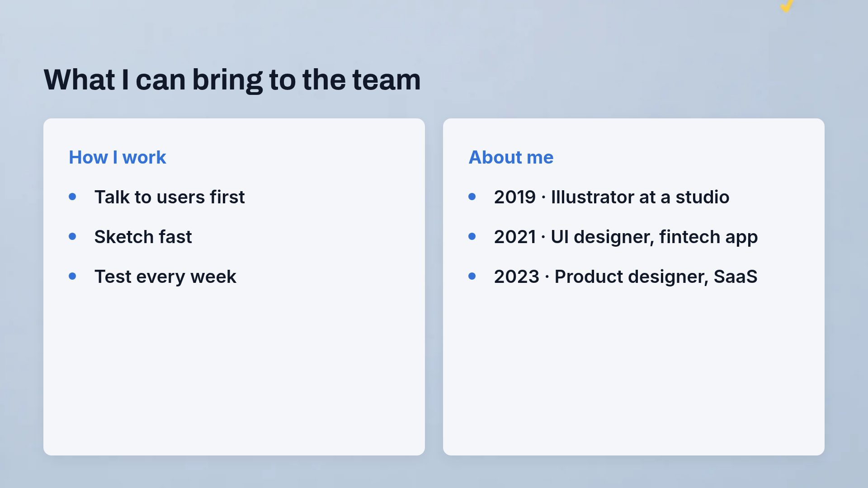
Task: Click the Product designer, SaaS text
Action: tap(656, 277)
